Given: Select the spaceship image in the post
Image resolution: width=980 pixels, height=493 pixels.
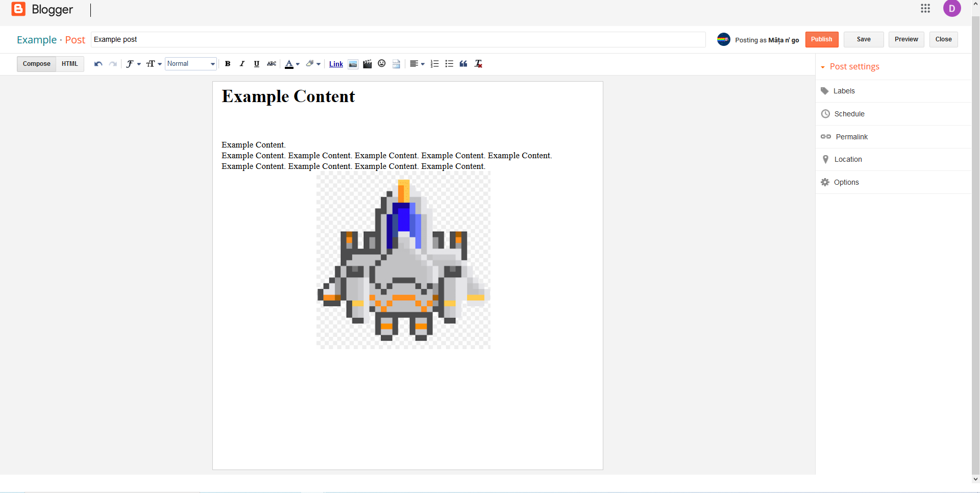Looking at the screenshot, I should [x=403, y=260].
